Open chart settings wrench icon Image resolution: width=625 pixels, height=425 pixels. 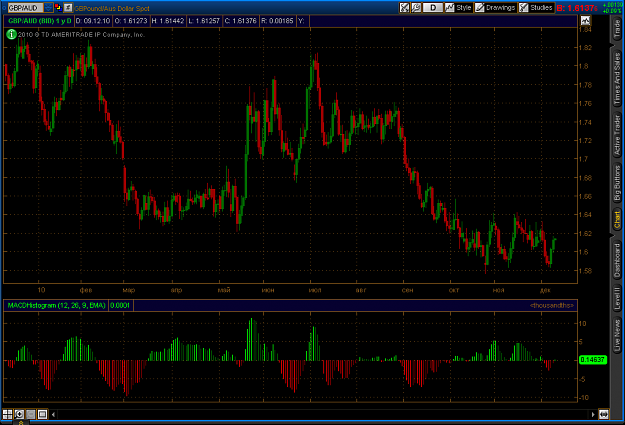(416, 8)
